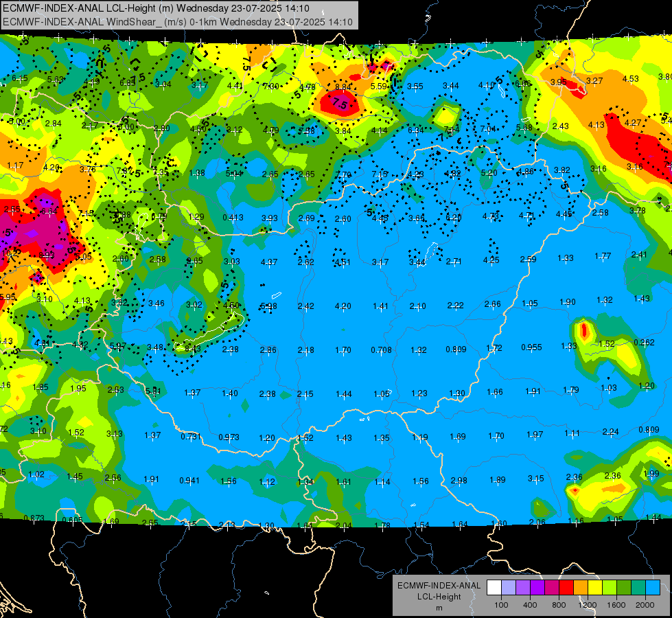The height and width of the screenshot is (618, 672).
Task: Click the grid value 2.84
Action: tap(53, 123)
